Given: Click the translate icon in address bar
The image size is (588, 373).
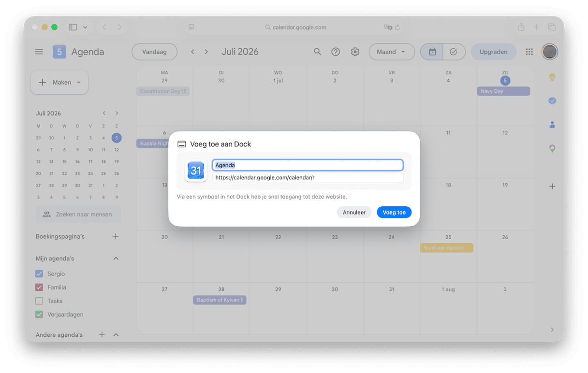Looking at the screenshot, I should (388, 28).
